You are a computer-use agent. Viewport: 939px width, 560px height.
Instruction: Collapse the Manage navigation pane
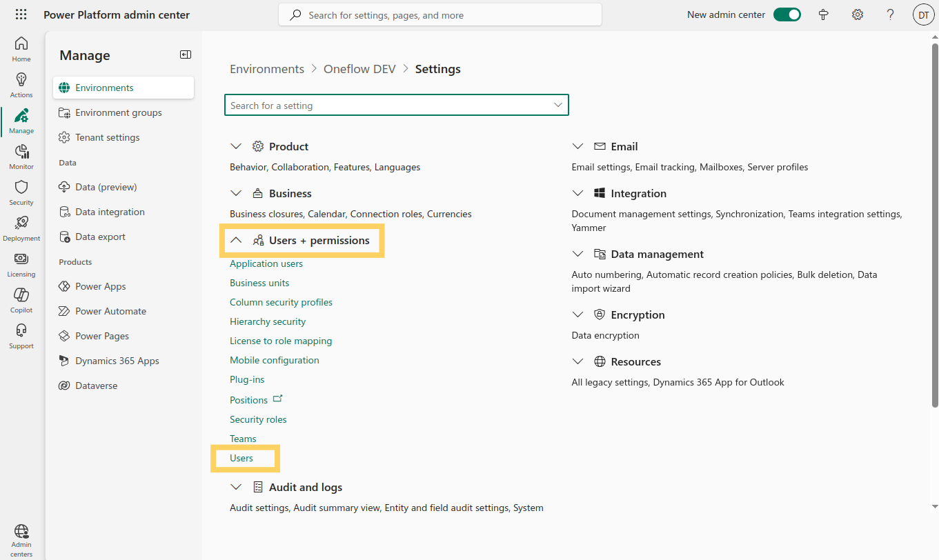click(186, 54)
